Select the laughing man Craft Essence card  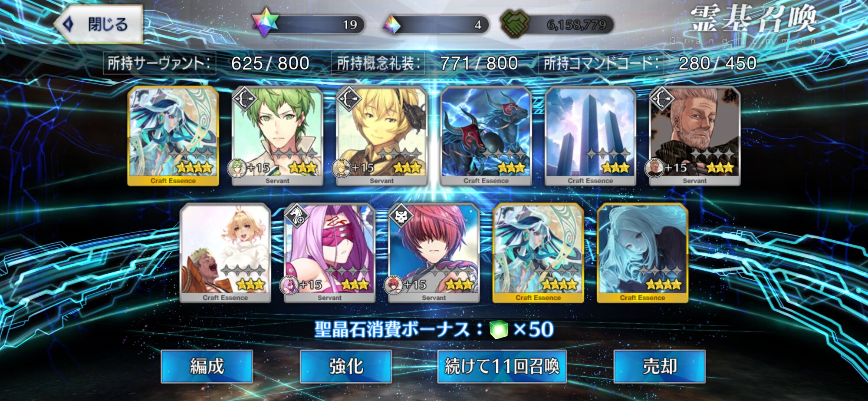coord(225,253)
